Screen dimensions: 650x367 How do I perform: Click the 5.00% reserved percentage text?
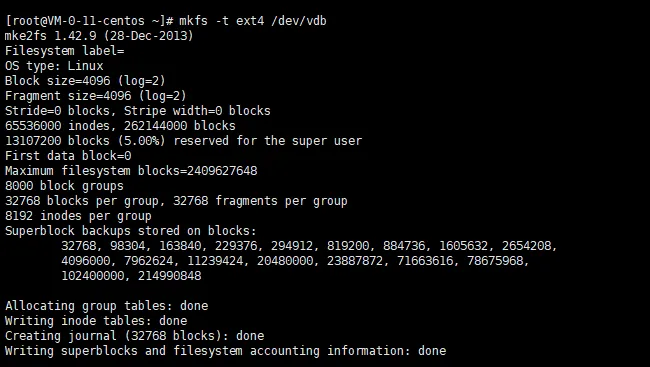point(141,141)
